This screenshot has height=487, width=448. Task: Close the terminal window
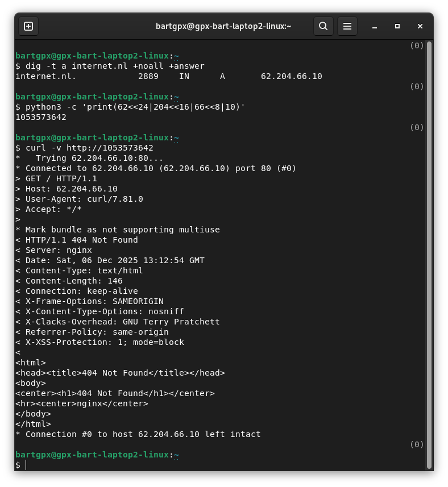[x=420, y=26]
